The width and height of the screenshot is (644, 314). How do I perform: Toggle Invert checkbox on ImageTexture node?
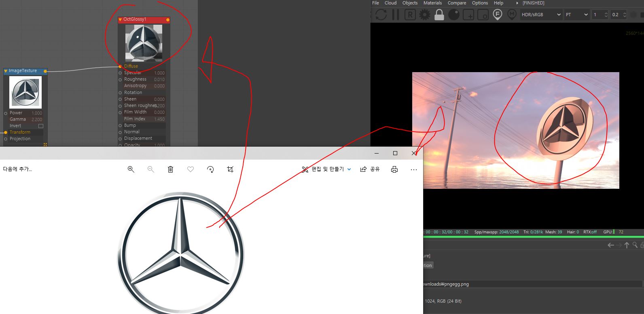(x=40, y=126)
